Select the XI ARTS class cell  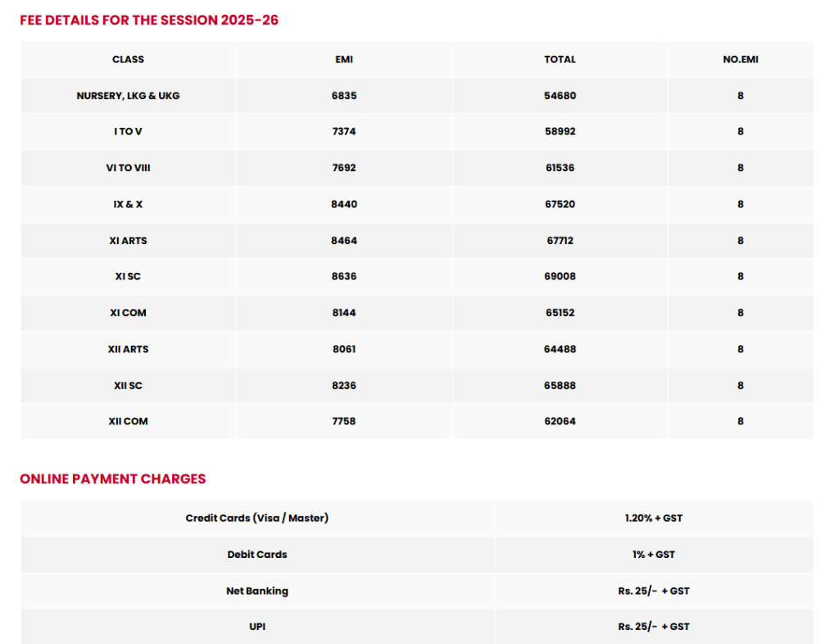point(128,241)
